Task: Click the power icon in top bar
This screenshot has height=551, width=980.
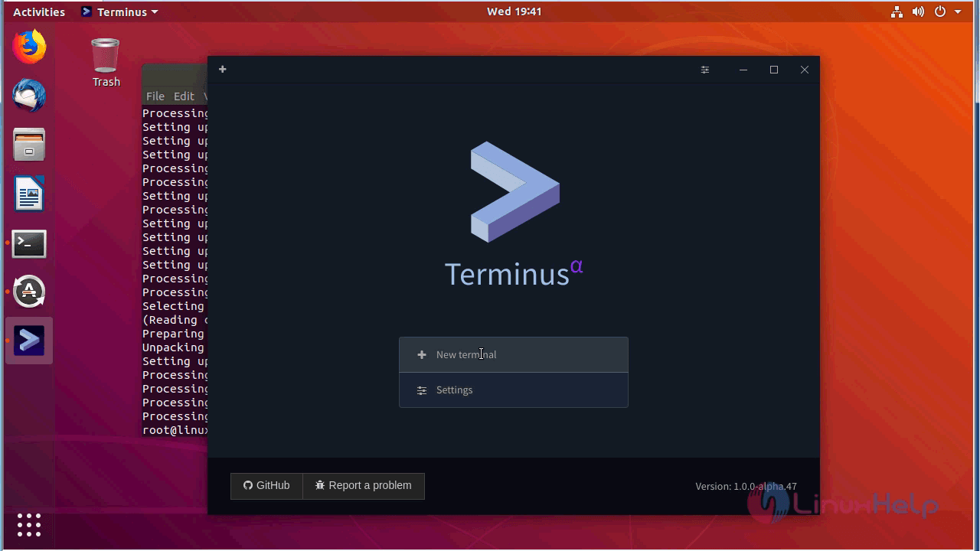Action: coord(940,11)
